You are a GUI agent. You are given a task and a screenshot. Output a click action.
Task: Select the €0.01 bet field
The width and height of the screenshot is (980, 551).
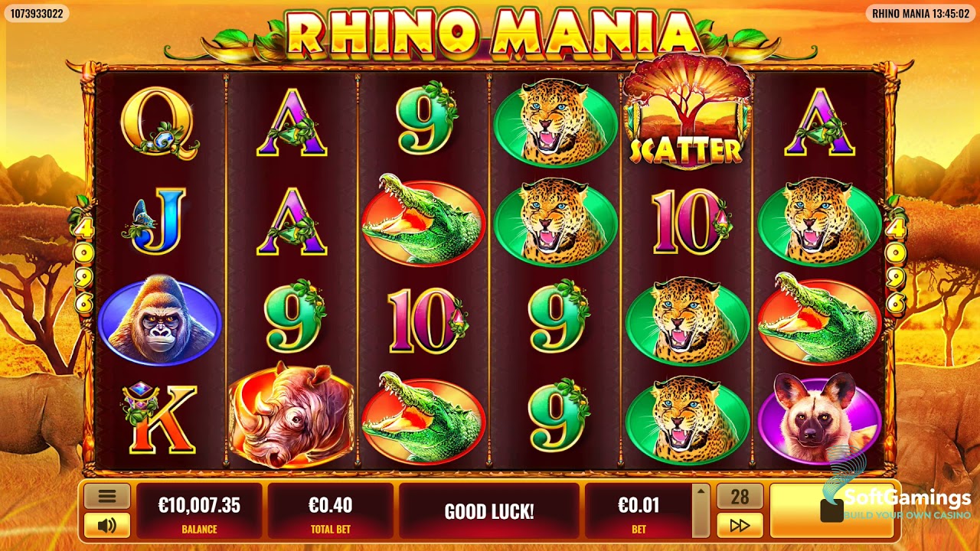[639, 510]
